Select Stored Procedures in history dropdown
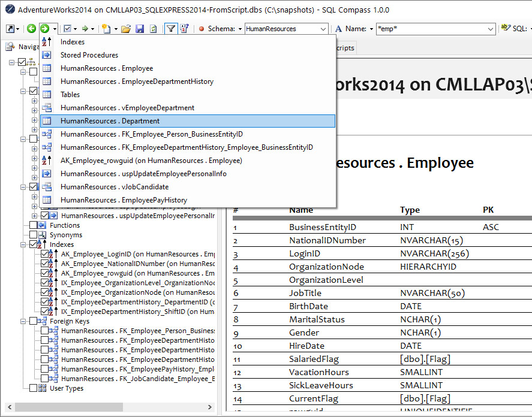The height and width of the screenshot is (417, 532). click(89, 55)
